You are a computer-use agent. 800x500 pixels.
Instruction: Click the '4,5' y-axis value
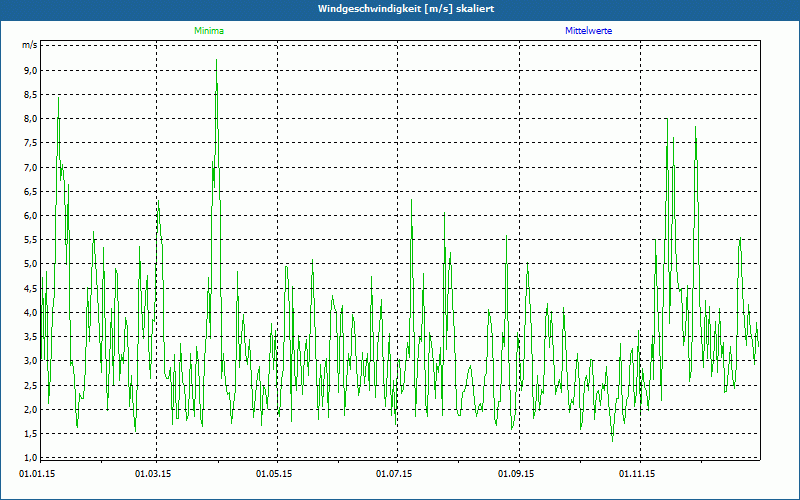tap(31, 288)
